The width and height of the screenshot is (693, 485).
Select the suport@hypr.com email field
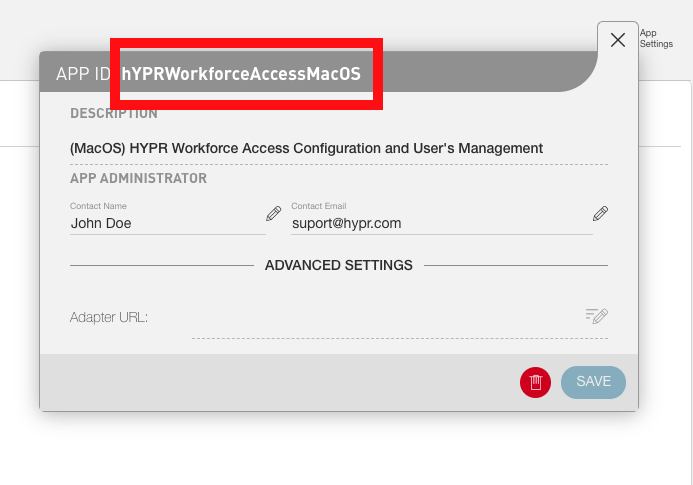(x=442, y=223)
